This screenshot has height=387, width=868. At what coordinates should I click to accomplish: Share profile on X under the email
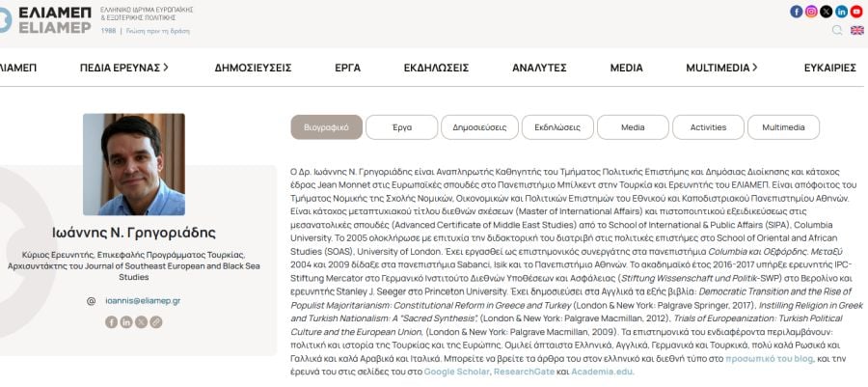click(141, 322)
